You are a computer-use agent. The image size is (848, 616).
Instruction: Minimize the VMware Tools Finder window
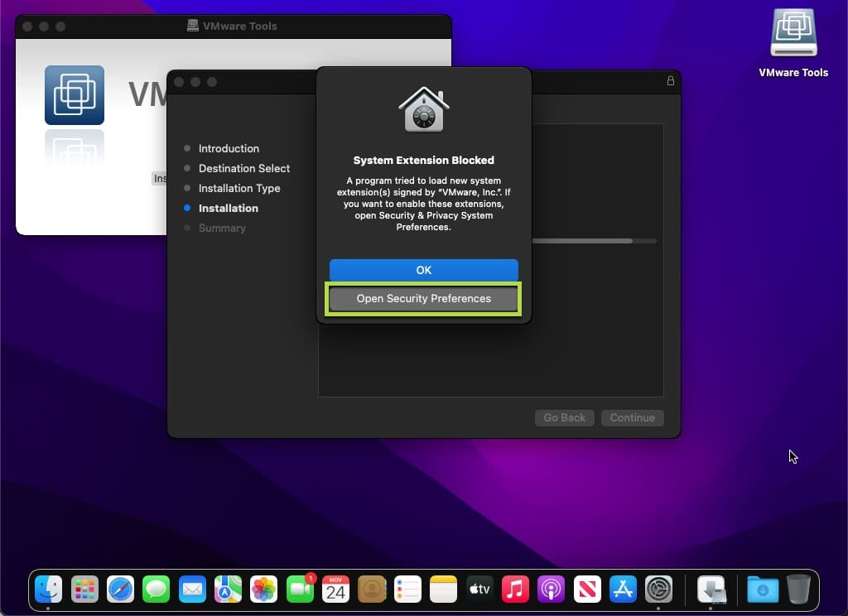click(44, 26)
